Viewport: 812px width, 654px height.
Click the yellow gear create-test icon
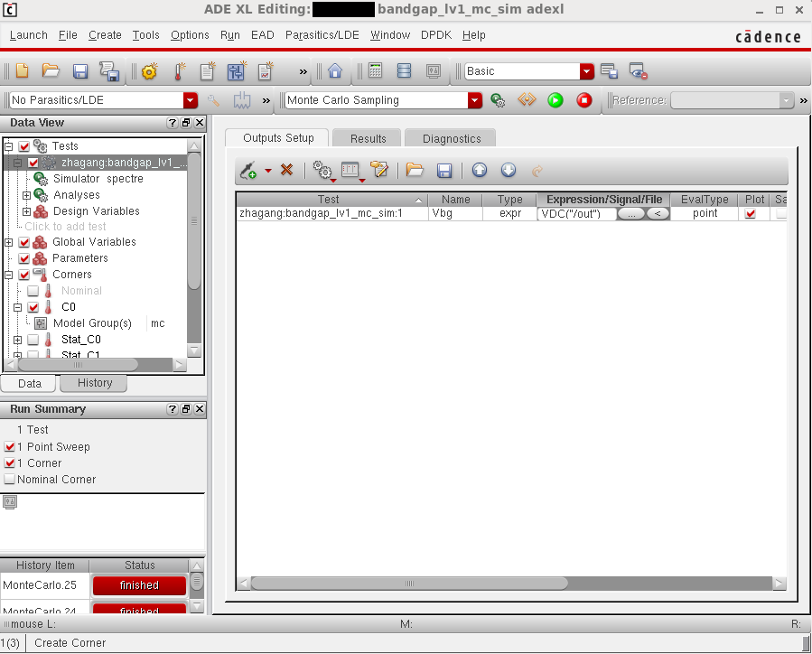tap(149, 71)
